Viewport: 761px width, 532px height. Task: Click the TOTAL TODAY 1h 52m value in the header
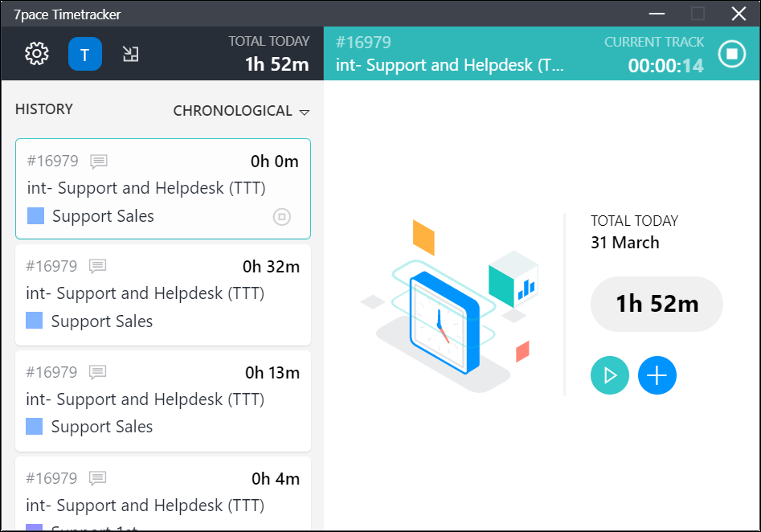[x=276, y=64]
